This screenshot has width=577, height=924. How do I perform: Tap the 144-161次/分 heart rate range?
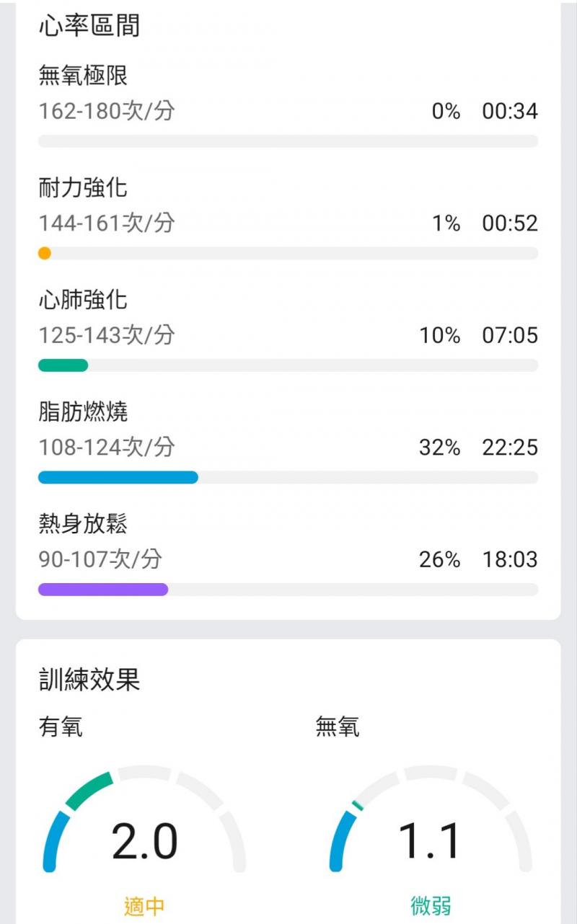coord(107,223)
